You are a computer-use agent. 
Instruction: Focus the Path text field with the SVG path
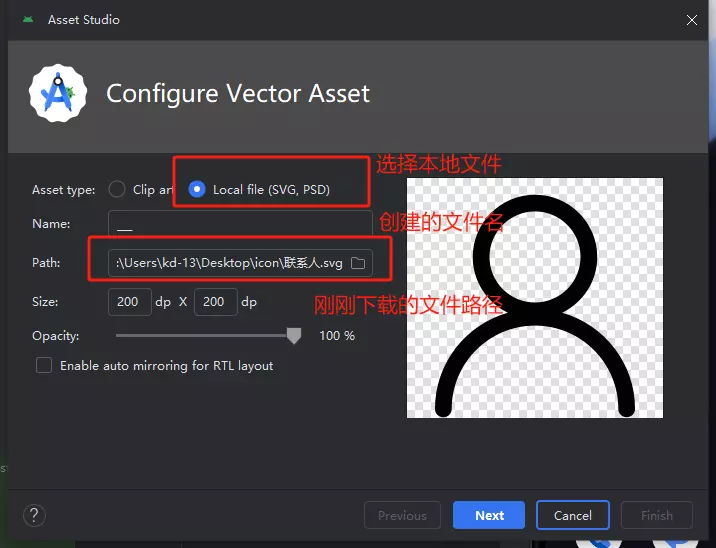pos(228,263)
